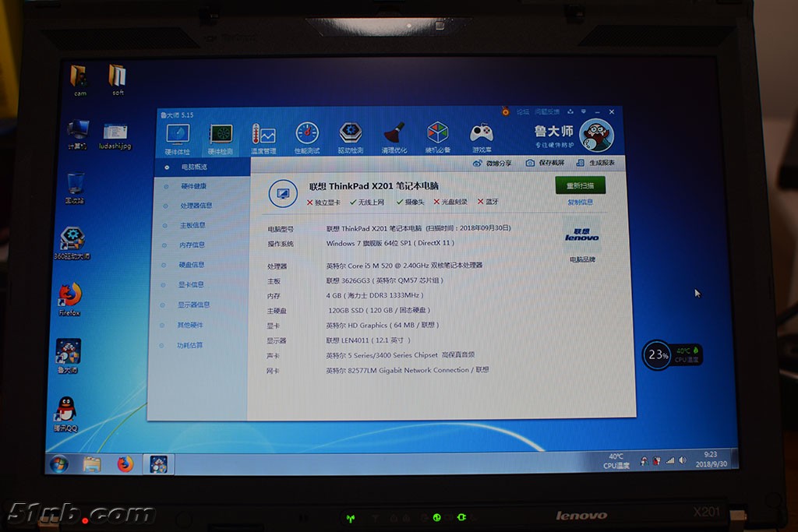Open Firefox desktop shortcut

click(69, 298)
